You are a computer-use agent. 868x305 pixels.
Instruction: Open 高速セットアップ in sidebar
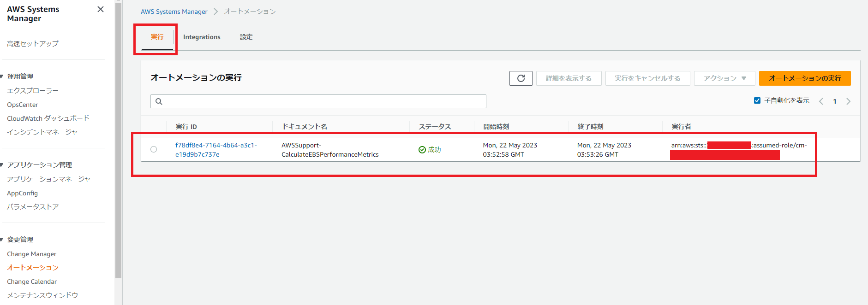tap(33, 44)
